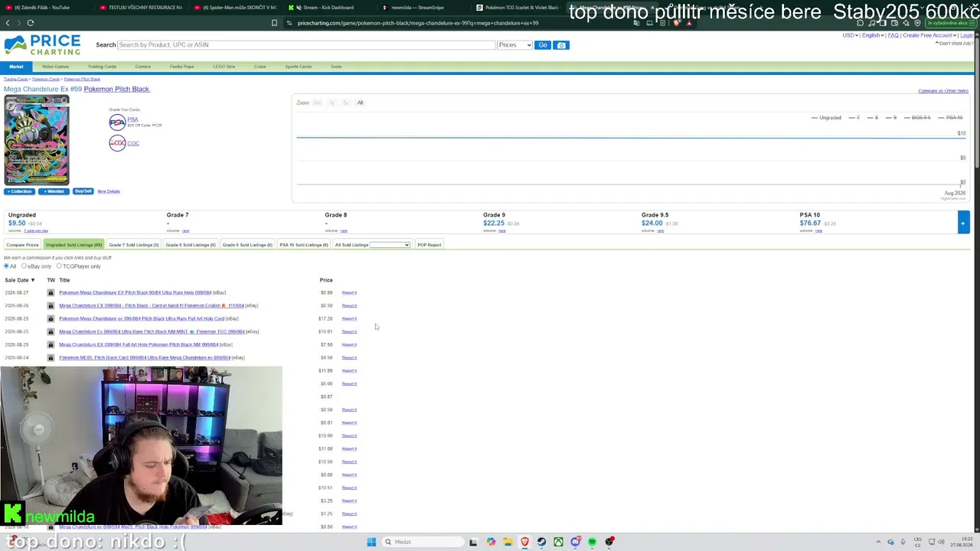980x551 pixels.
Task: Open the Video Games menu
Action: tap(55, 67)
